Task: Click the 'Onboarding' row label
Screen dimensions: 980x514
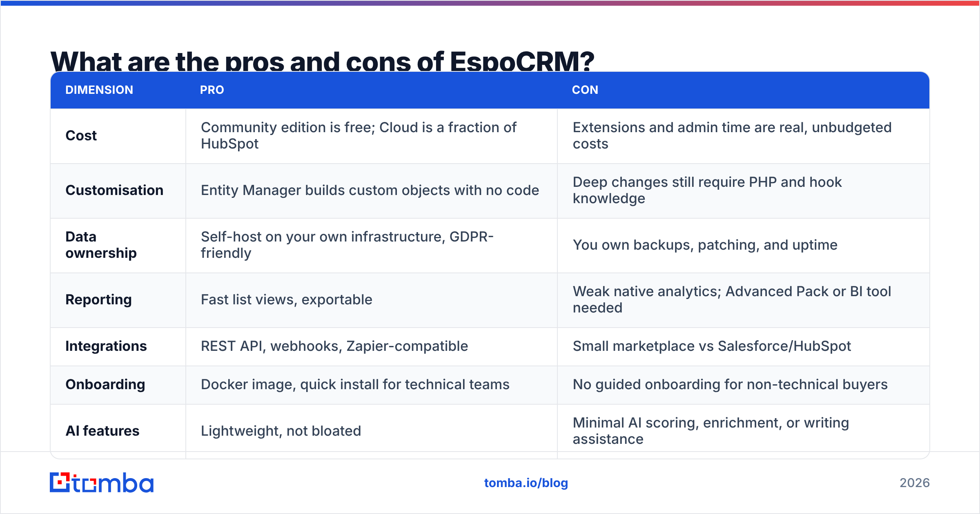Action: coord(105,384)
